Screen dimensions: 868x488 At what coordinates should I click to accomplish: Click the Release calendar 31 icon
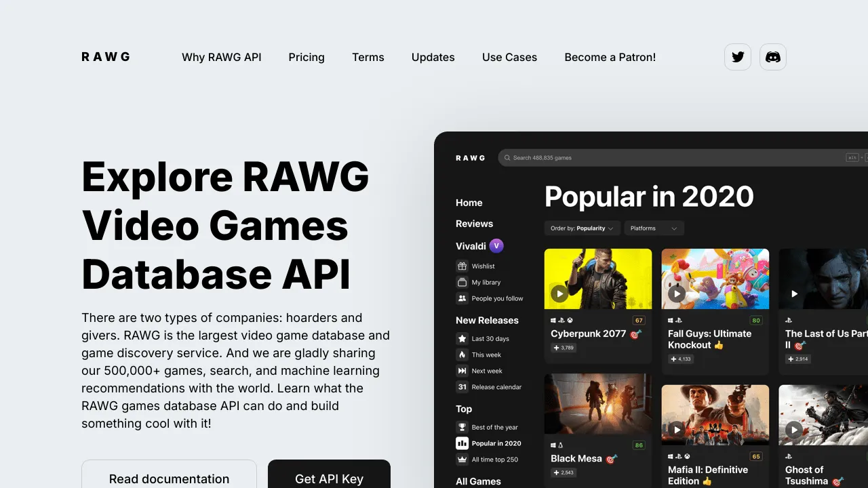[462, 387]
